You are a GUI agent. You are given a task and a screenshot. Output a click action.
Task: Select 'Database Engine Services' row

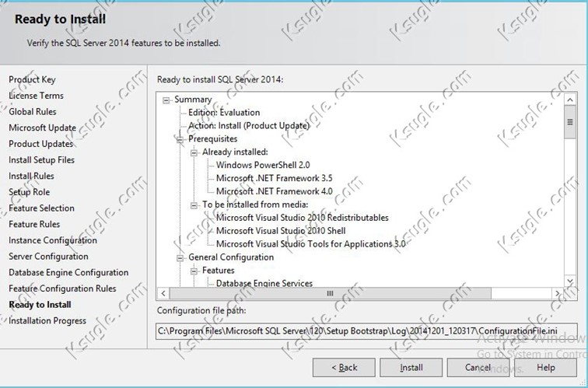point(264,283)
